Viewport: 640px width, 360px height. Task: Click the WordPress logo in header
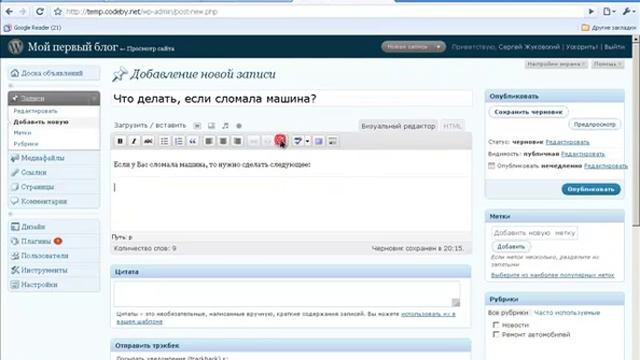(16, 47)
